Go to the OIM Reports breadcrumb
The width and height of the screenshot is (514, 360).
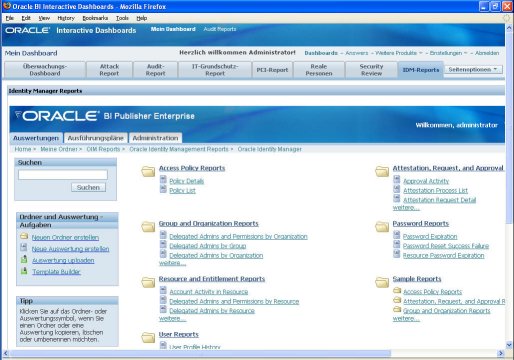pyautogui.click(x=103, y=149)
